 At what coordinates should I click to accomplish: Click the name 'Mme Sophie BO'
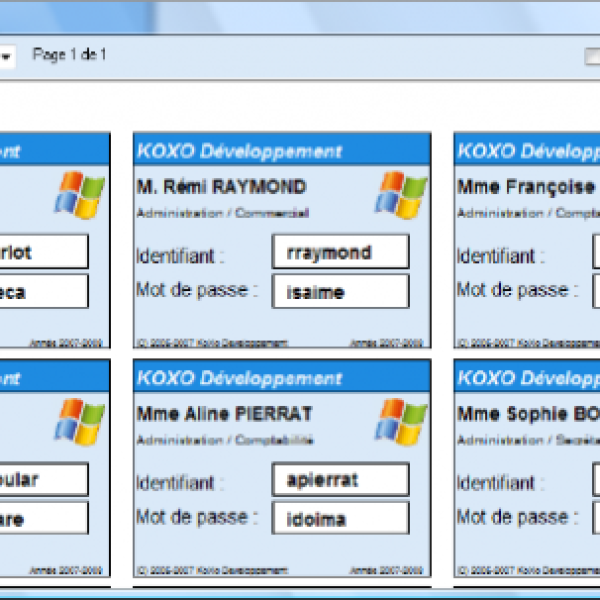coord(528,414)
